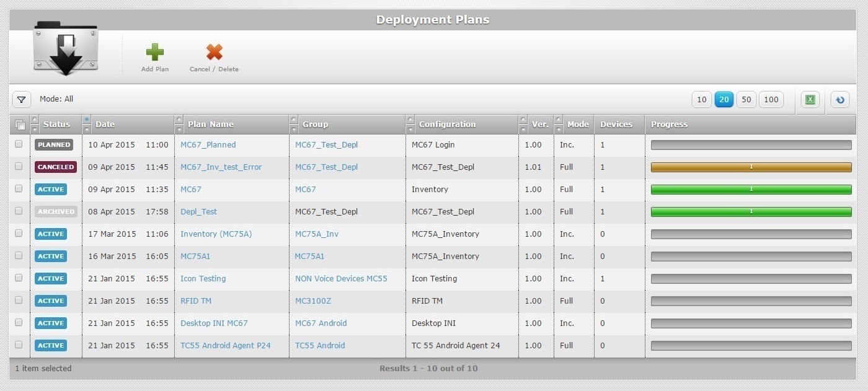868x391 pixels.
Task: Open the NON Voice Devices MC55 group link
Action: [x=341, y=278]
